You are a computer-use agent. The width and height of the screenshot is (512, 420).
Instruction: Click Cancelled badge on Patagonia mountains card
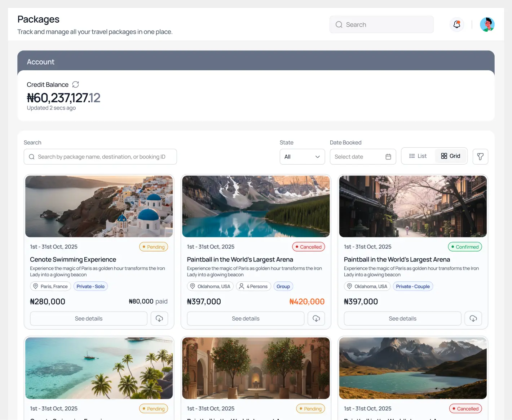[x=465, y=408]
